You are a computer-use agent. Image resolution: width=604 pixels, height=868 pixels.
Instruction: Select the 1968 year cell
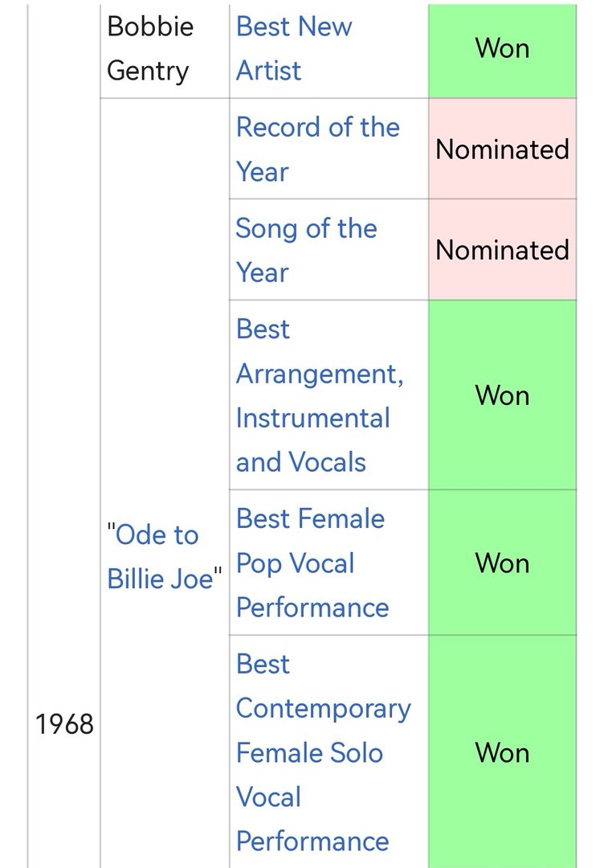[64, 724]
